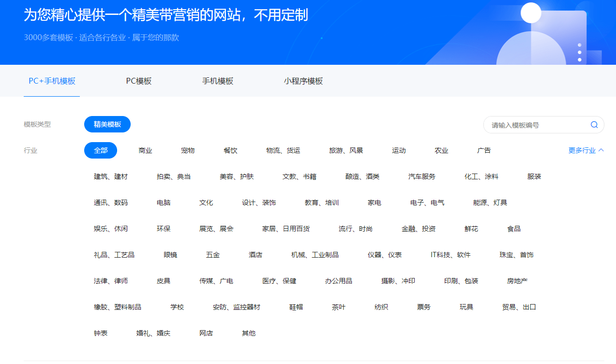Filter by 教育、培训
616x364 pixels.
pyautogui.click(x=322, y=203)
